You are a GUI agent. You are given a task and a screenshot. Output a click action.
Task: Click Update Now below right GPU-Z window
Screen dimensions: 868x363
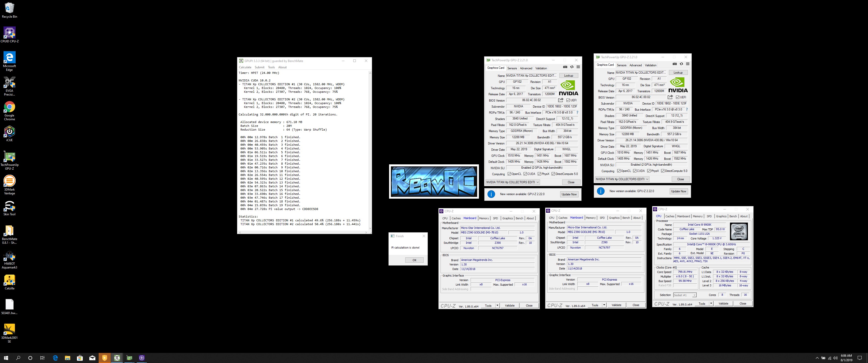pos(679,191)
